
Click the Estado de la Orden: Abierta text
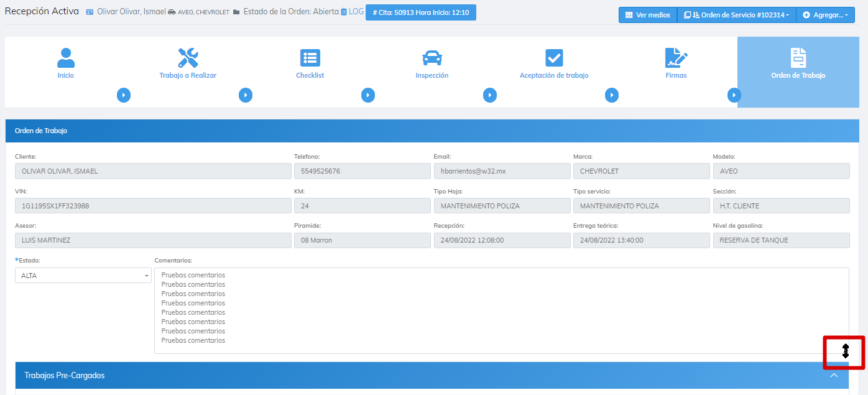click(x=291, y=12)
